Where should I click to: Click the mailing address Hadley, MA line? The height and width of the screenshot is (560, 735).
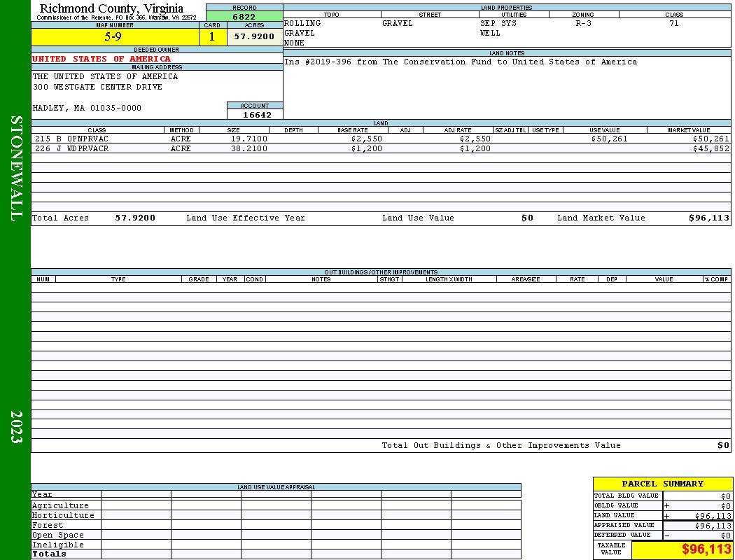pos(87,108)
